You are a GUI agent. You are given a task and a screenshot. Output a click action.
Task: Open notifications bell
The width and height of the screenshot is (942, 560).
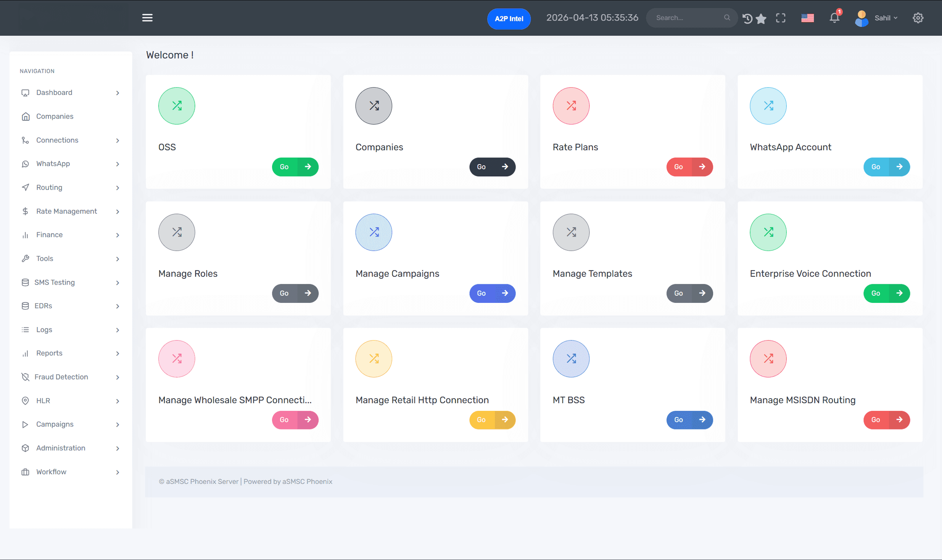834,18
